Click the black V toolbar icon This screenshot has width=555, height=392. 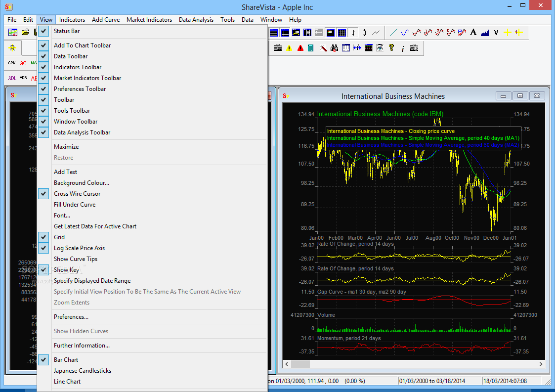[x=496, y=33]
